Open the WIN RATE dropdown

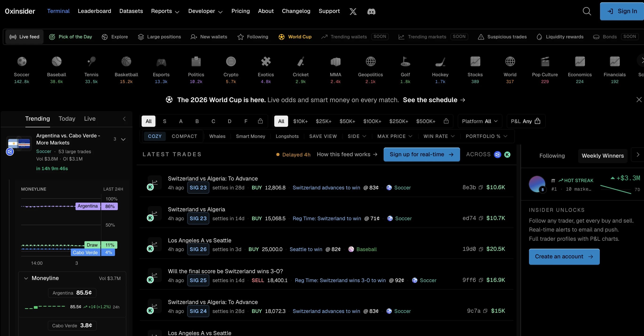(x=439, y=136)
